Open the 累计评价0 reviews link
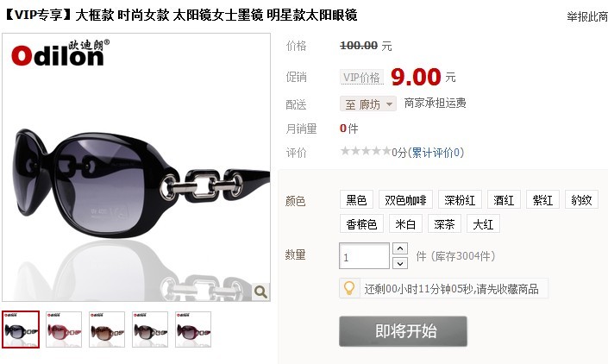This screenshot has width=608, height=364. pos(436,153)
